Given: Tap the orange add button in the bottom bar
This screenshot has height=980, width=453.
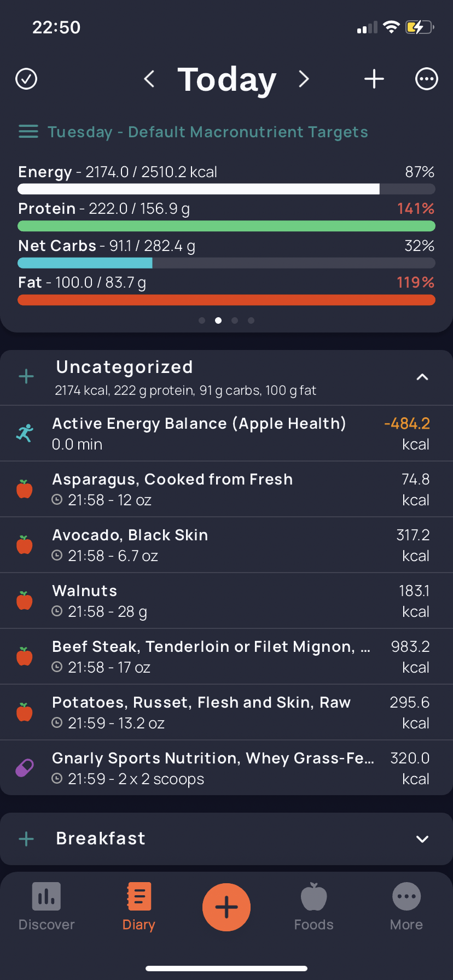Looking at the screenshot, I should (226, 907).
